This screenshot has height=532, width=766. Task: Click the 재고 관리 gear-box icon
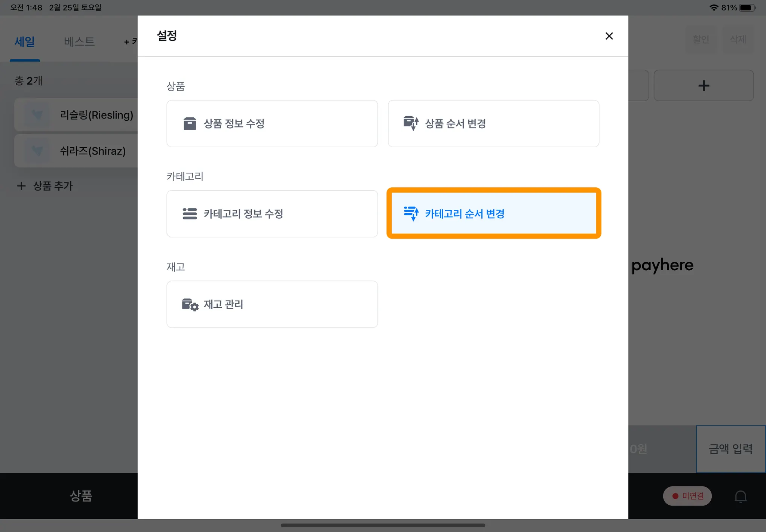click(x=190, y=305)
